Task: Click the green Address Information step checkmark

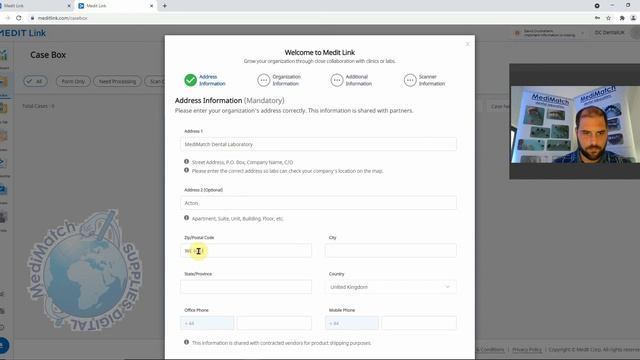Action: coord(190,80)
